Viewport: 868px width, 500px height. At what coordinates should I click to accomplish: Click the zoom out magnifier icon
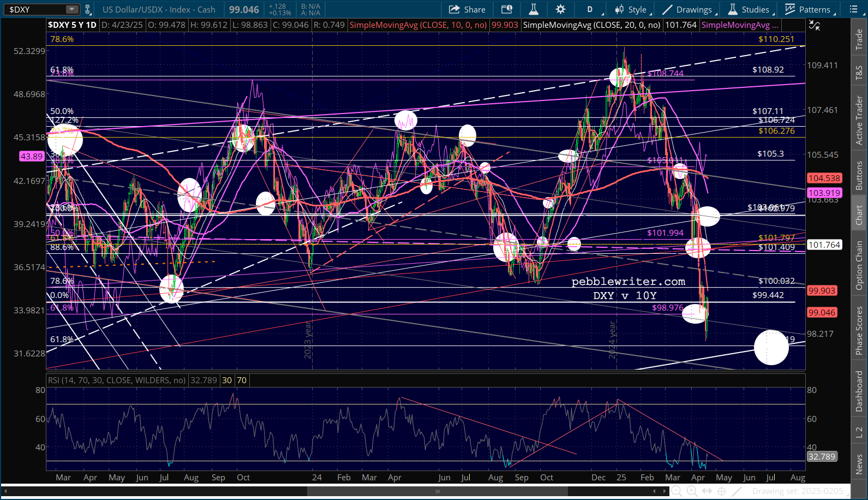click(x=677, y=491)
